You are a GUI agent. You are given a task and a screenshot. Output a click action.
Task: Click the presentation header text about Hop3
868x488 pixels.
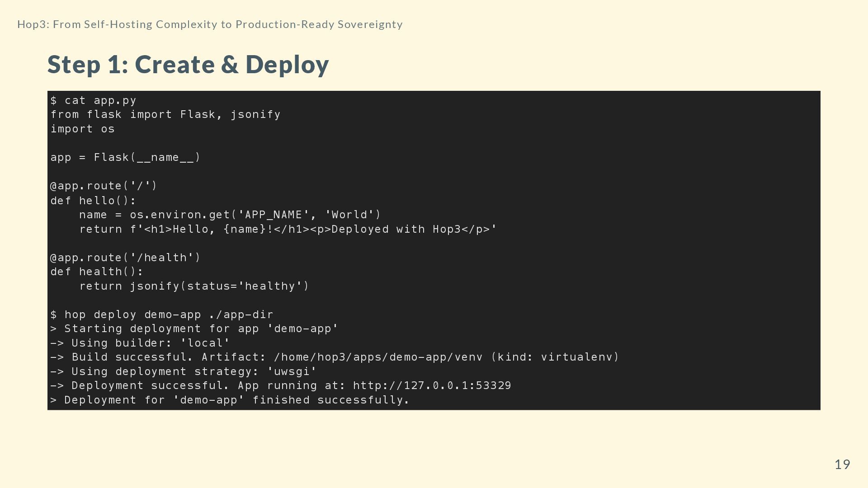(x=210, y=24)
